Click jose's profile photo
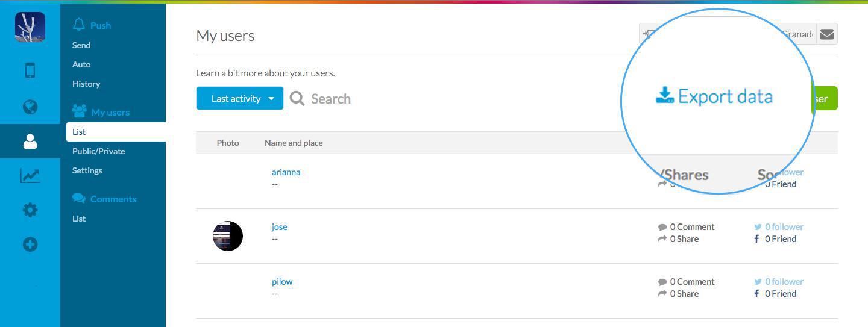The height and width of the screenshot is (327, 868). pos(228,236)
